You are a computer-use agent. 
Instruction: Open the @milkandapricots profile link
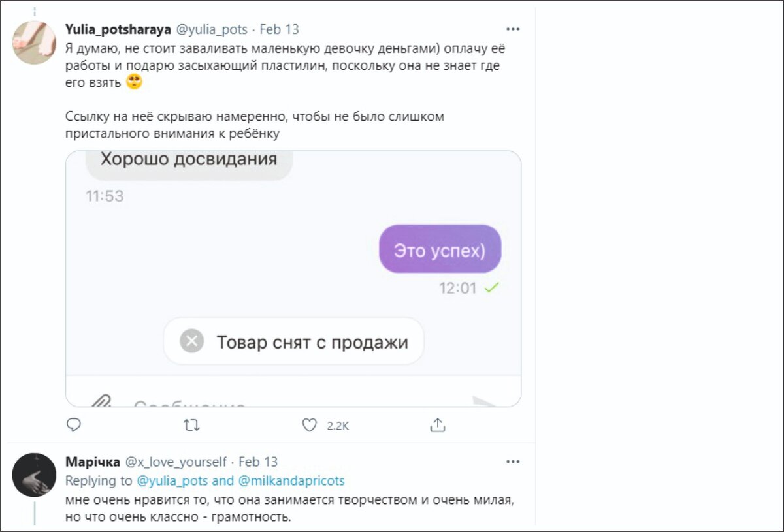(292, 480)
